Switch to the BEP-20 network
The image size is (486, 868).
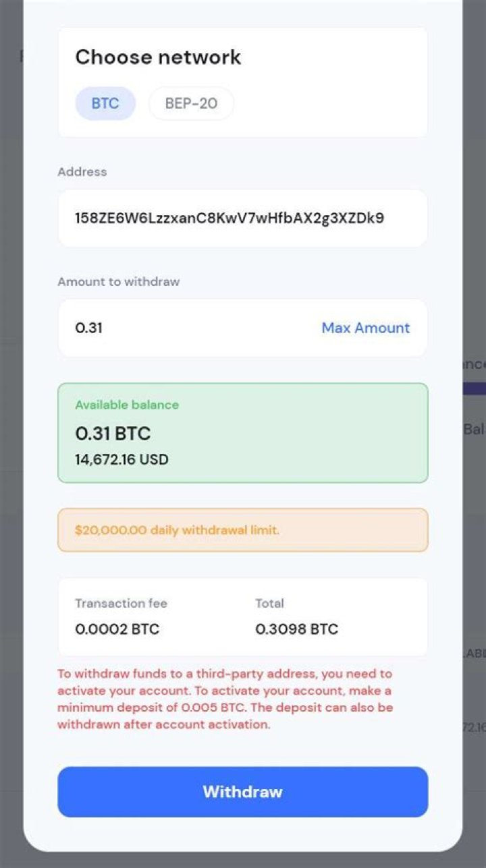(x=191, y=104)
